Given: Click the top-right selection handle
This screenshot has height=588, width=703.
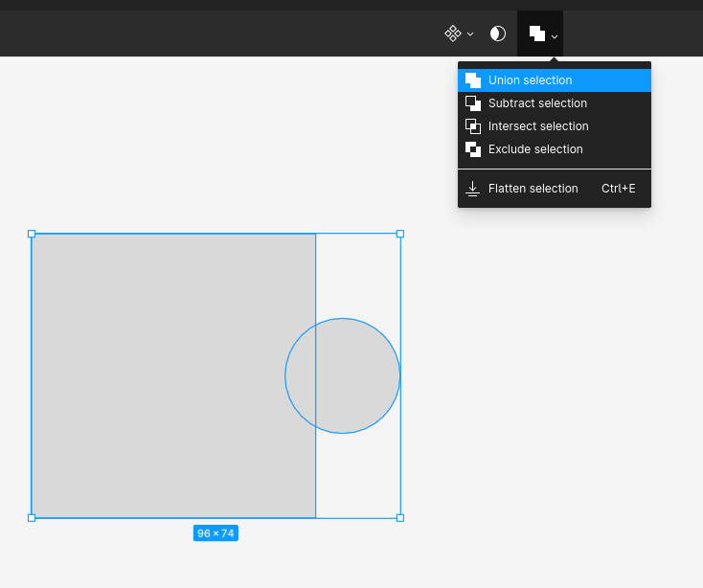Looking at the screenshot, I should tap(400, 234).
